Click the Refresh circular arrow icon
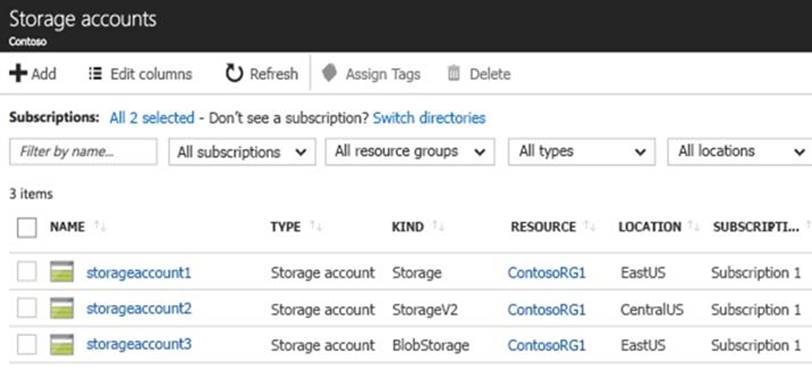The image size is (812, 378). (x=234, y=74)
